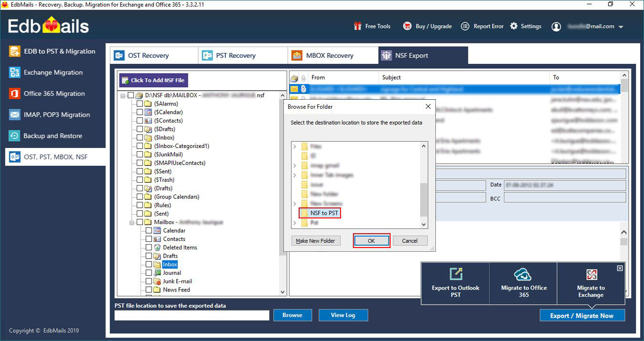Select the IMAP, POP3 Migration envelope icon
Image resolution: width=644 pixels, height=341 pixels.
coord(15,114)
